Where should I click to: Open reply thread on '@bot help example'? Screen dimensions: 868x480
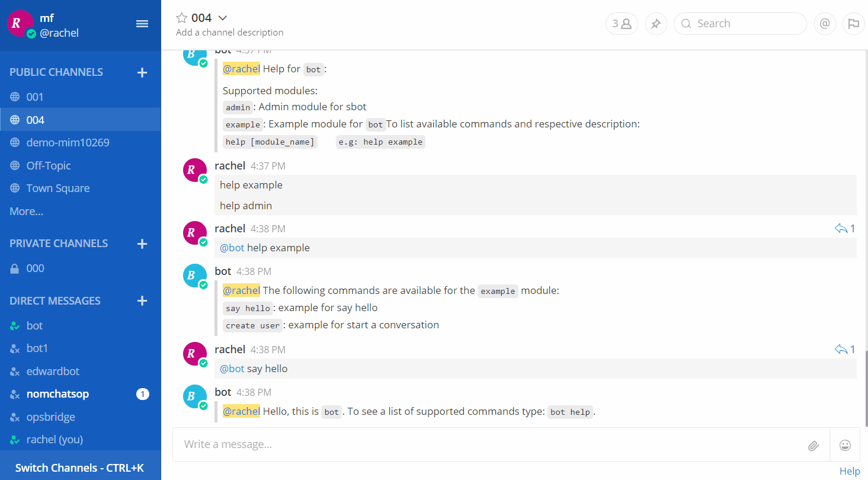(845, 228)
